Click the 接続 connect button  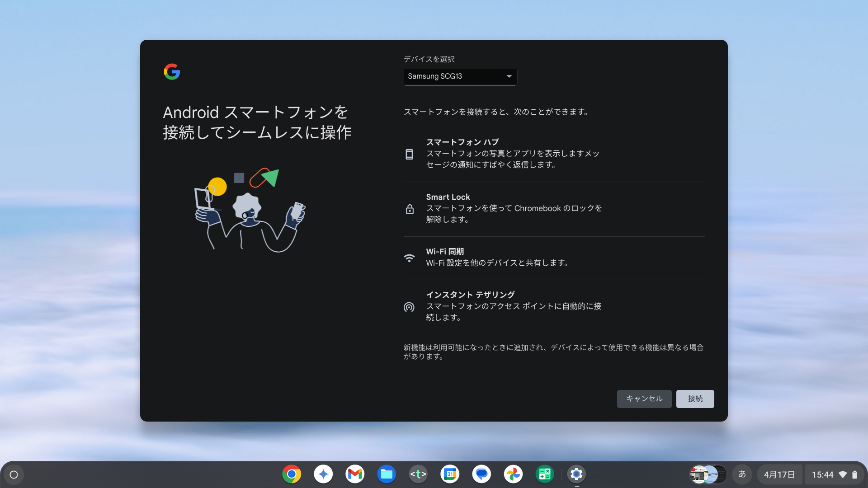tap(695, 399)
